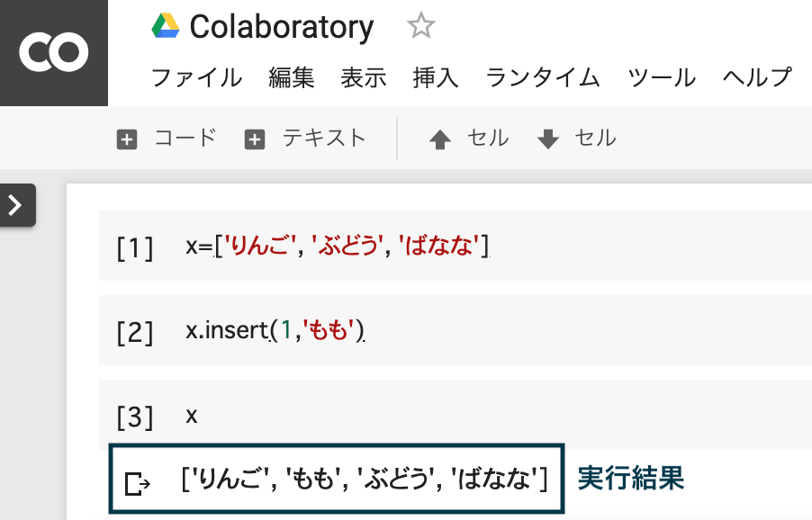The image size is (812, 520).
Task: Click the output arrow icon
Action: (137, 484)
